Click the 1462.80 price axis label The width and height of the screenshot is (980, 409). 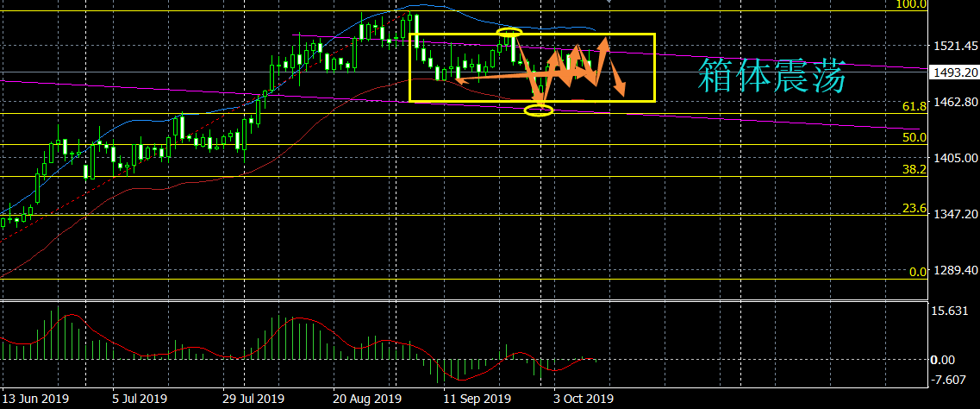point(956,101)
